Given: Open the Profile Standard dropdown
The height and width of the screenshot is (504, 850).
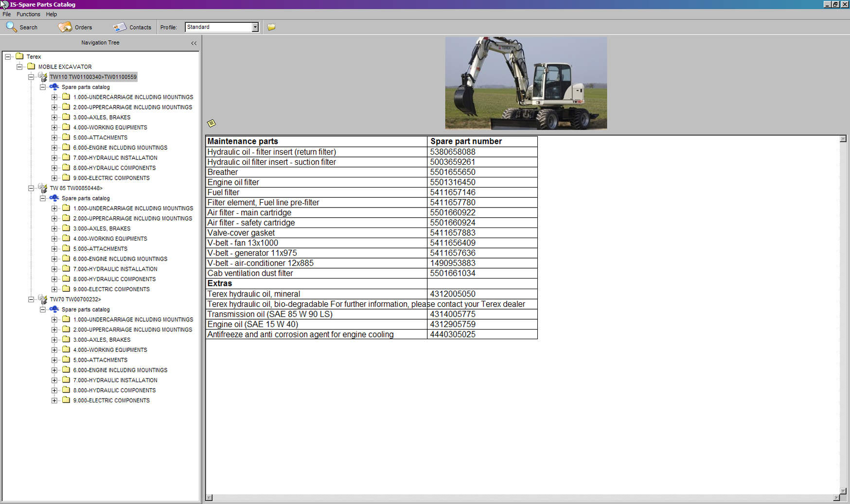Looking at the screenshot, I should pyautogui.click(x=255, y=27).
